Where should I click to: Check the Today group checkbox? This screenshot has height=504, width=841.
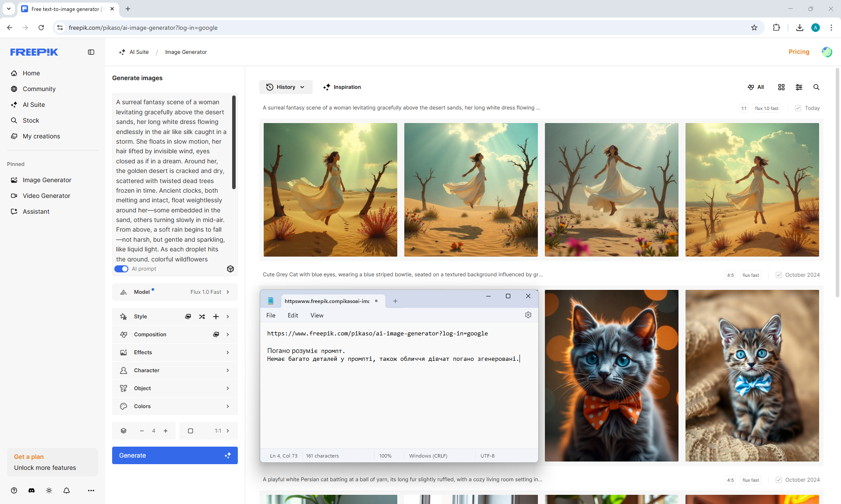(x=798, y=108)
